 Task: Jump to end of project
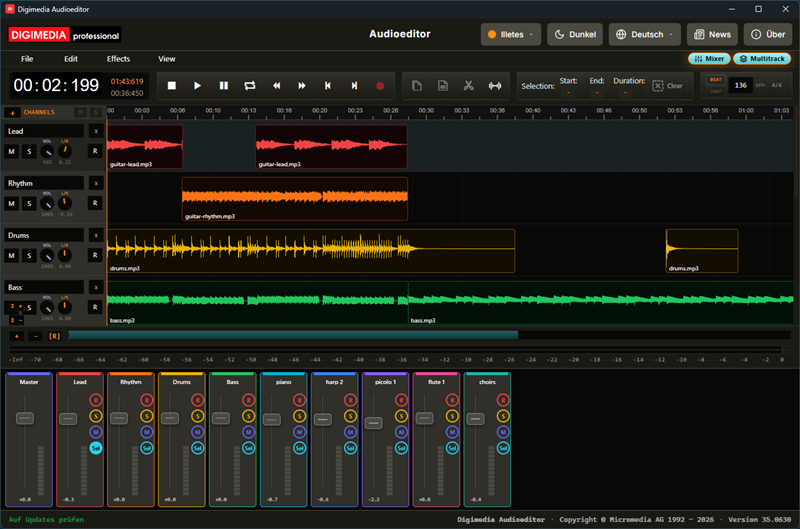(x=354, y=86)
